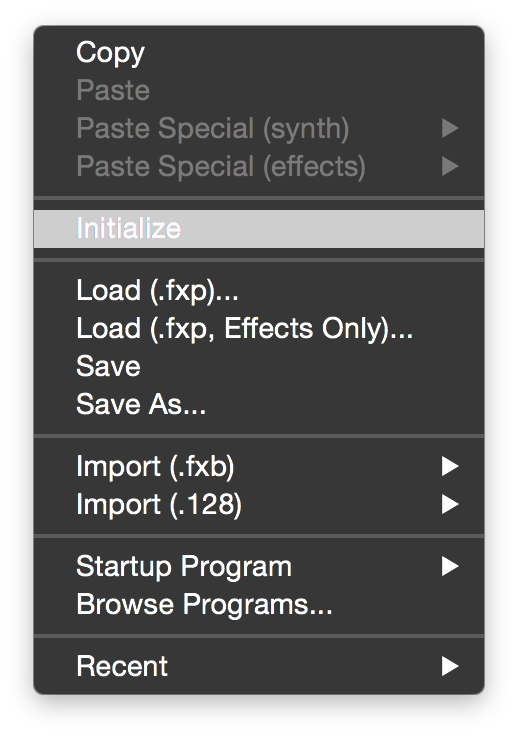Choose Load (.fxp)... menu item
The width and height of the screenshot is (518, 736).
(x=259, y=290)
